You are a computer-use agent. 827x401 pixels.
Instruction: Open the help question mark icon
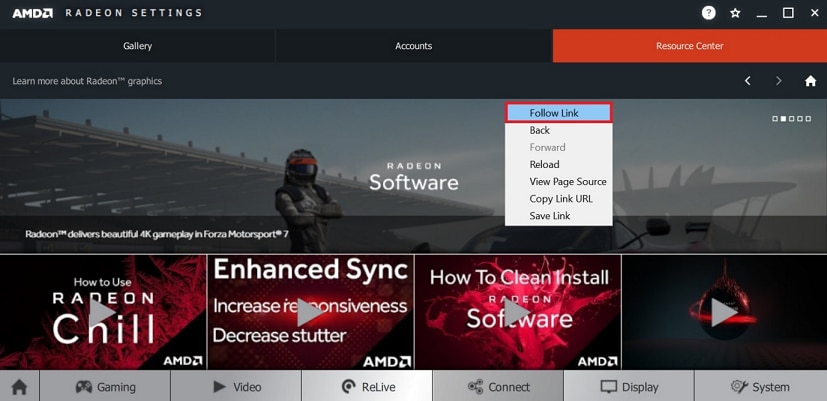708,13
